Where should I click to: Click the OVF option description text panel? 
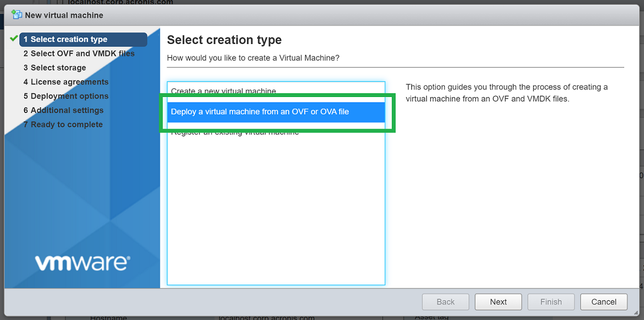click(x=507, y=92)
